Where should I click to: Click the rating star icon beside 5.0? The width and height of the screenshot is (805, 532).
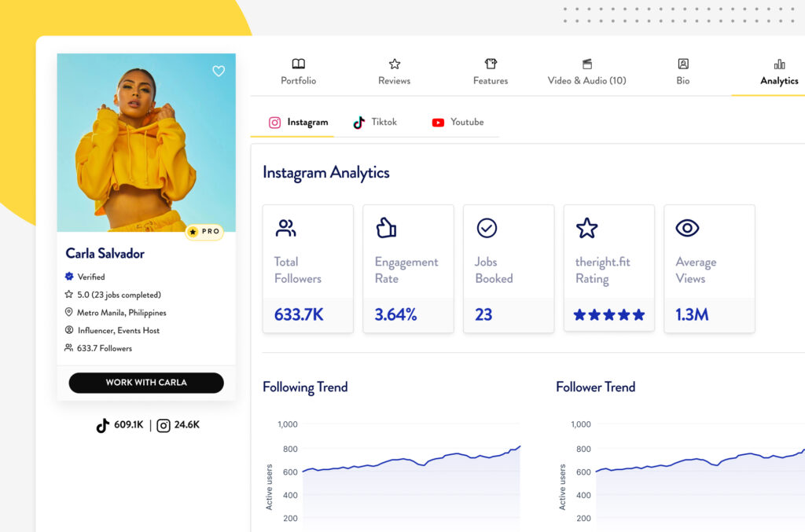pos(69,295)
